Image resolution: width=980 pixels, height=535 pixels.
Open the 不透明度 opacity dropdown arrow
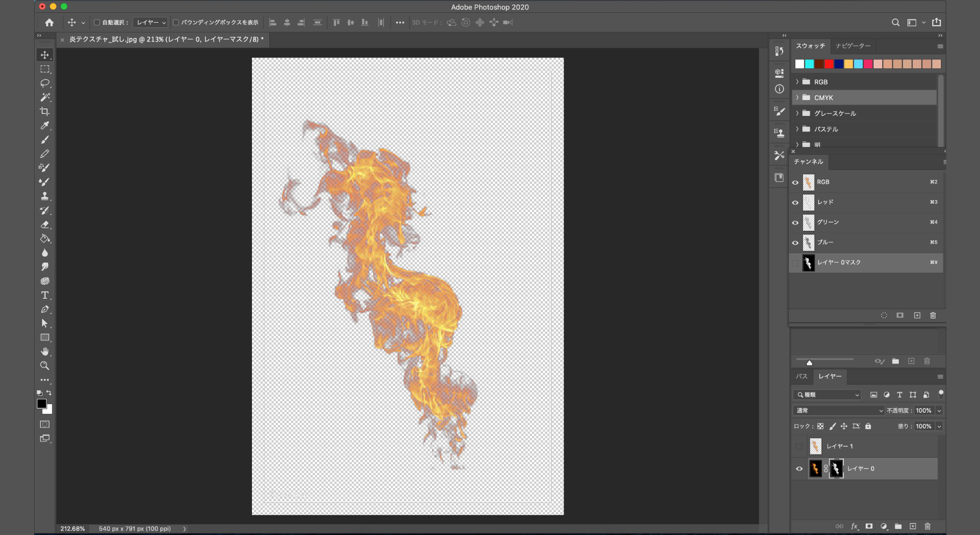[x=939, y=410]
